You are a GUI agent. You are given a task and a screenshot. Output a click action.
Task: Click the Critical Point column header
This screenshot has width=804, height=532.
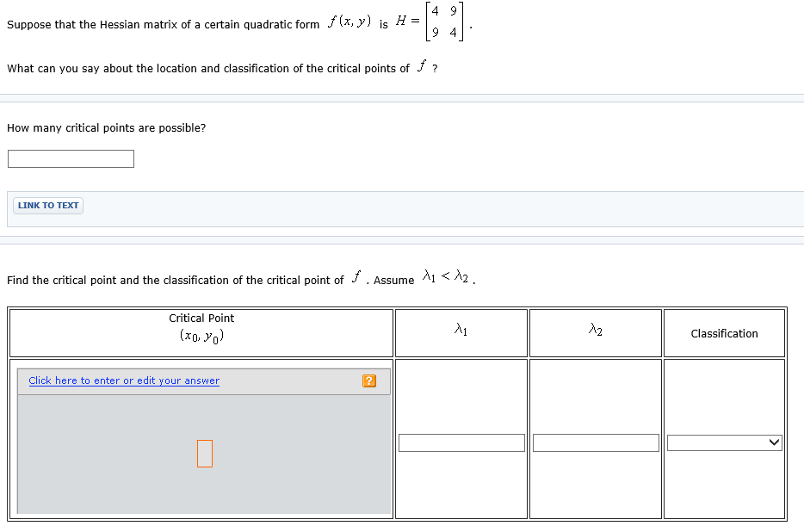[201, 325]
